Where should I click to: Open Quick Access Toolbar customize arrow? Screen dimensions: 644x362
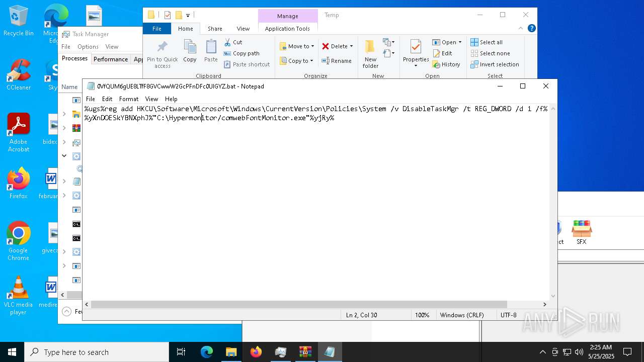188,16
